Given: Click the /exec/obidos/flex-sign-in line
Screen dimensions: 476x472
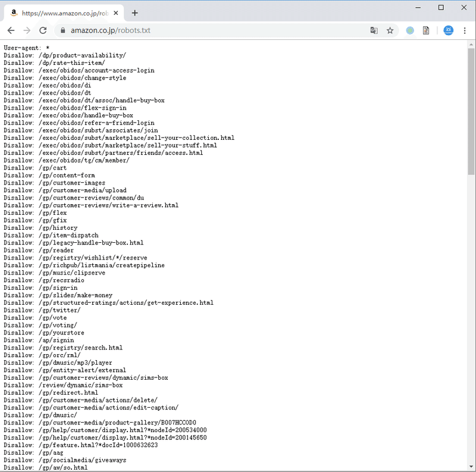Looking at the screenshot, I should (x=65, y=108).
